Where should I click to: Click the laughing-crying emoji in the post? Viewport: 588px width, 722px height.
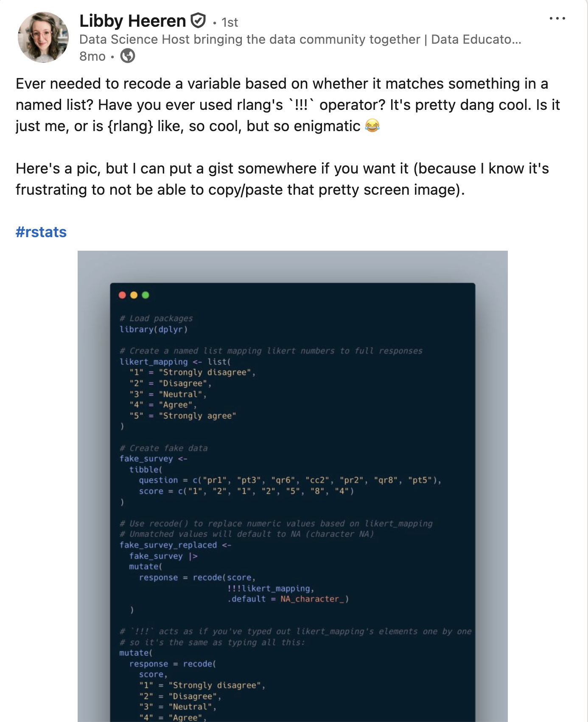372,126
